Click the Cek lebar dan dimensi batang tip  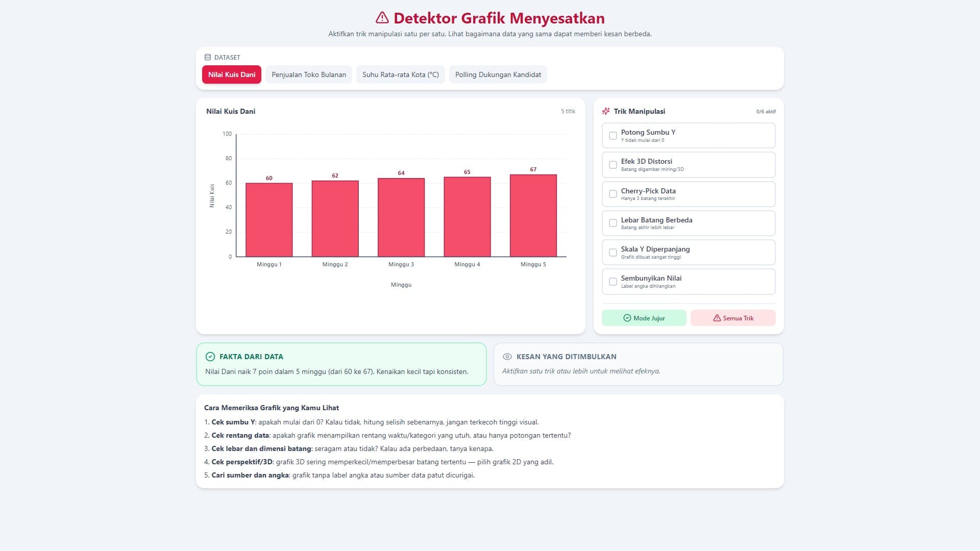349,448
